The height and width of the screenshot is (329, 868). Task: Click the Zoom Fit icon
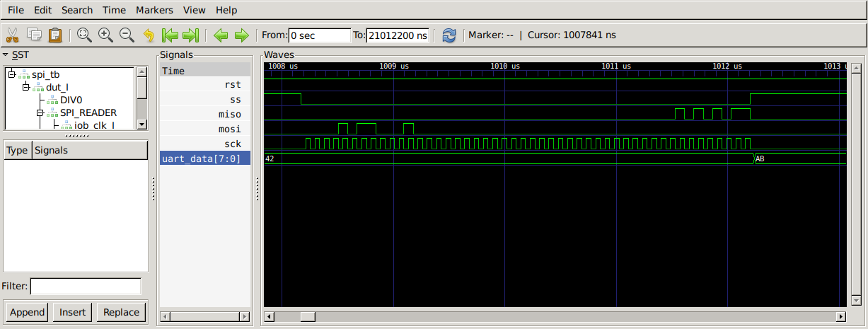[x=84, y=35]
